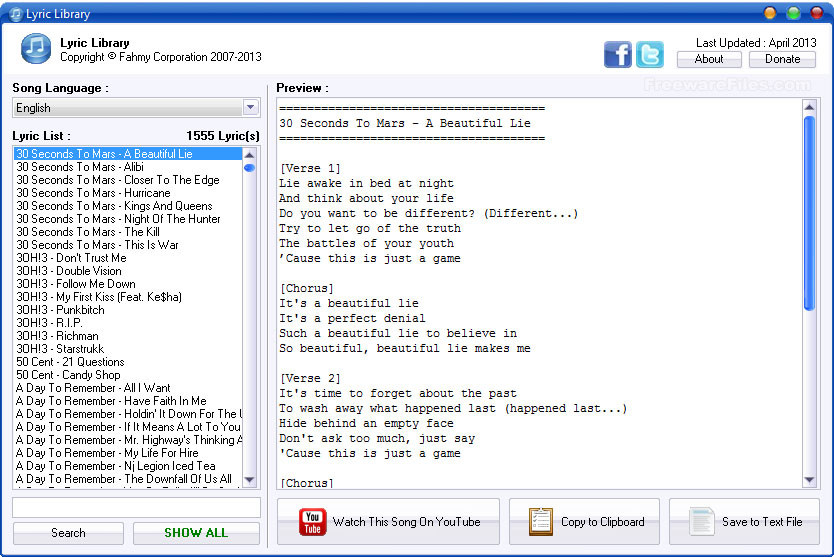Select A Day To Remember - If It Means A Lot
Screen dimensions: 834x557
[128, 427]
